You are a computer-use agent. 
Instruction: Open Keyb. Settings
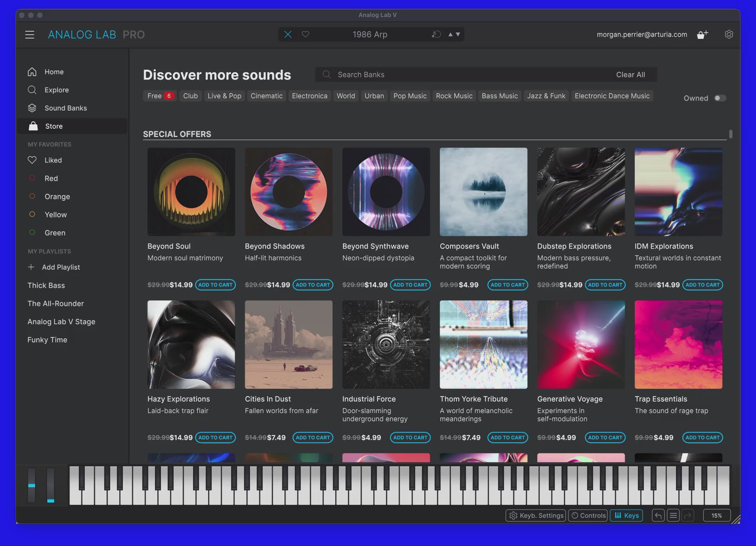(x=536, y=515)
